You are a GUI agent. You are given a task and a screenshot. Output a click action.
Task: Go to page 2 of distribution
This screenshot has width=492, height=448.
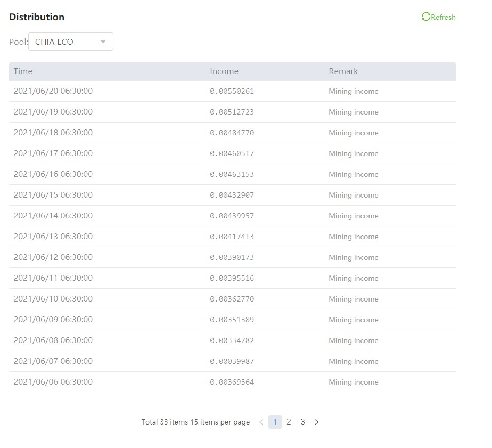click(289, 421)
